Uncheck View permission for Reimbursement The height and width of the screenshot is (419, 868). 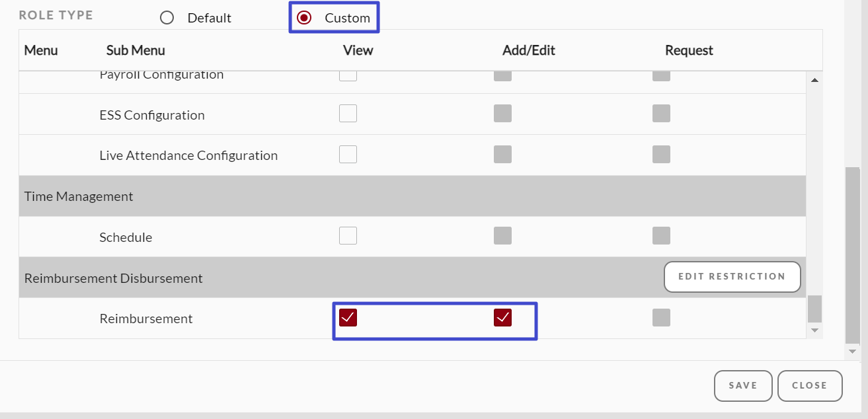[x=348, y=318]
